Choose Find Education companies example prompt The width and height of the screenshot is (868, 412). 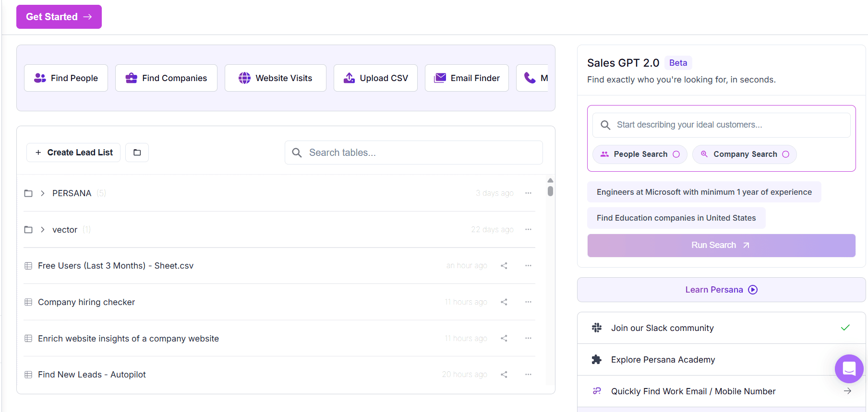tap(676, 218)
